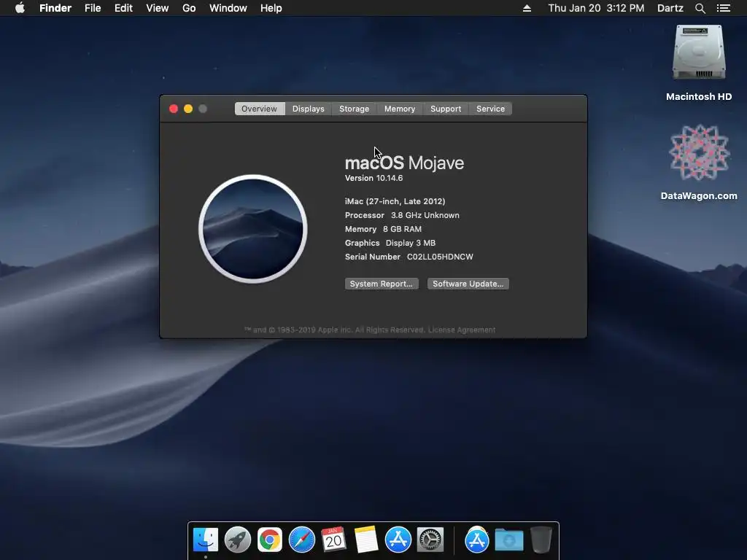This screenshot has width=747, height=560.
Task: Switch to the Support tab
Action: point(446,109)
